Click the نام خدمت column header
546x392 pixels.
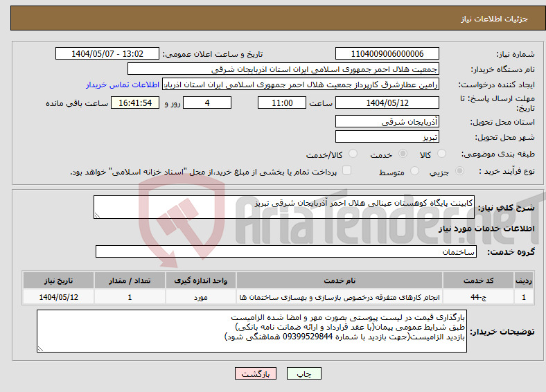[x=340, y=280]
